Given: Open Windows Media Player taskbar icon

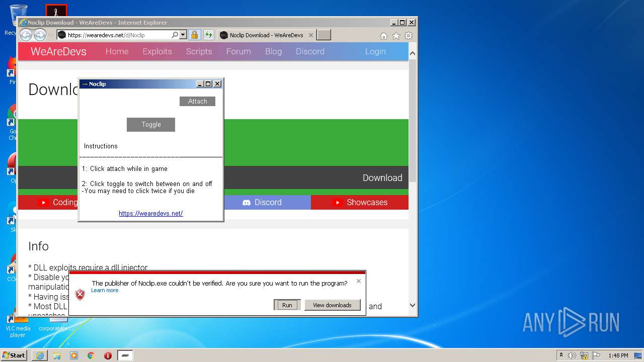Looking at the screenshot, I should 74,355.
